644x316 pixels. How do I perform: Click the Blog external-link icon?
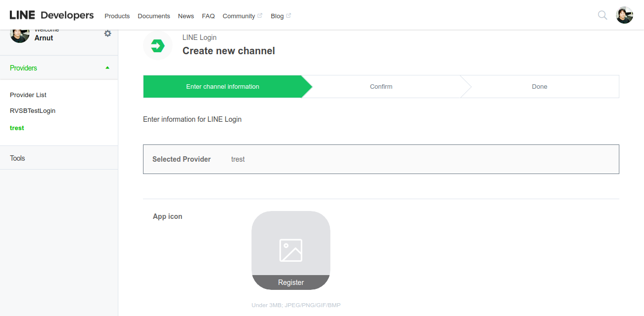click(x=288, y=16)
